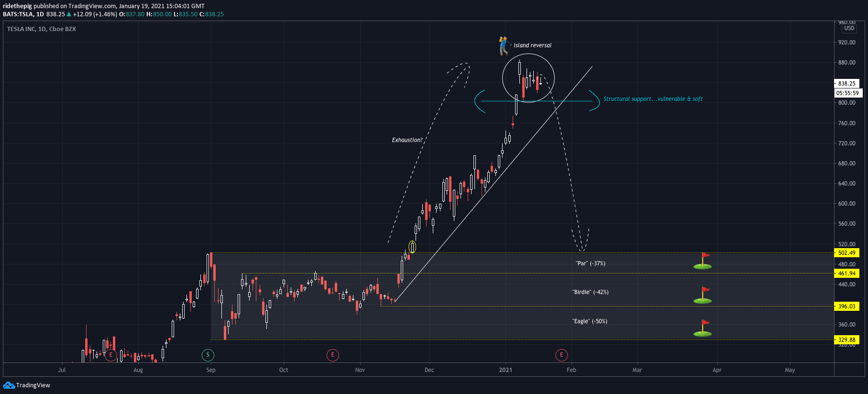Click the Dec label on time axis

pyautogui.click(x=429, y=370)
